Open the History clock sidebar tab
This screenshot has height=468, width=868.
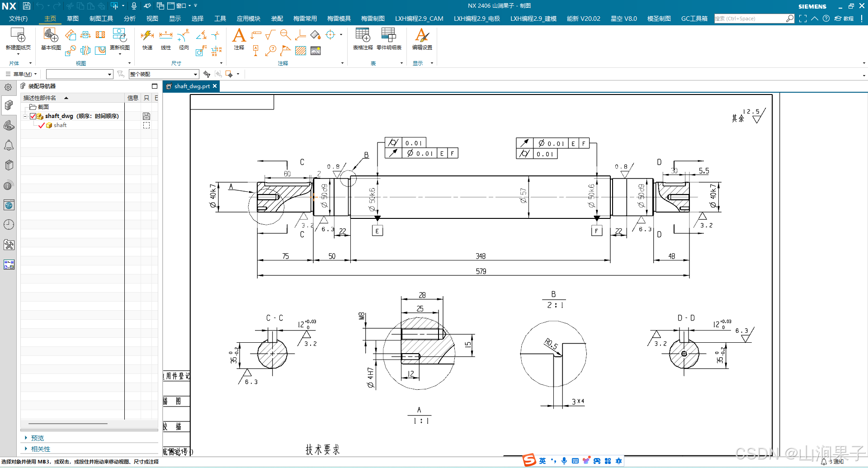(x=9, y=225)
